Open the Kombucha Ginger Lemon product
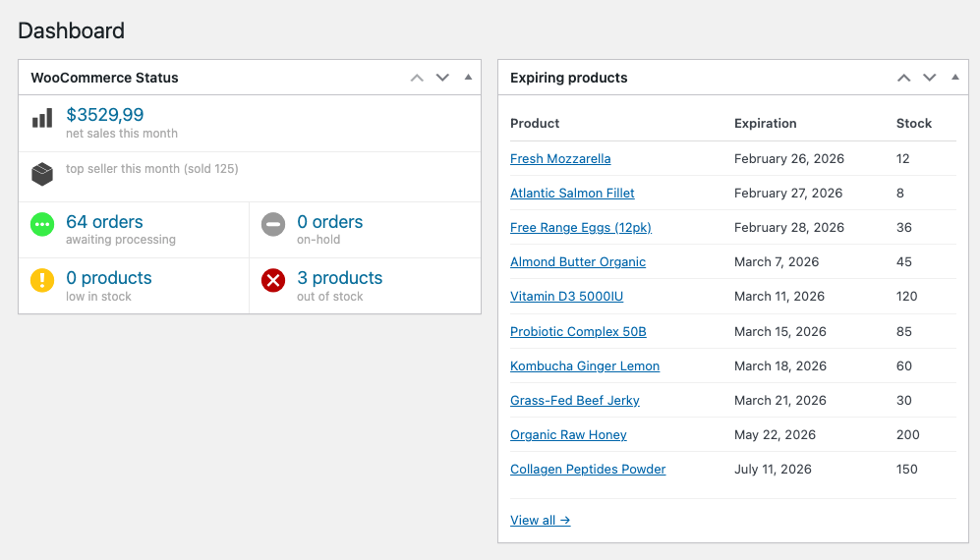Viewport: 980px width, 560px height. [585, 366]
